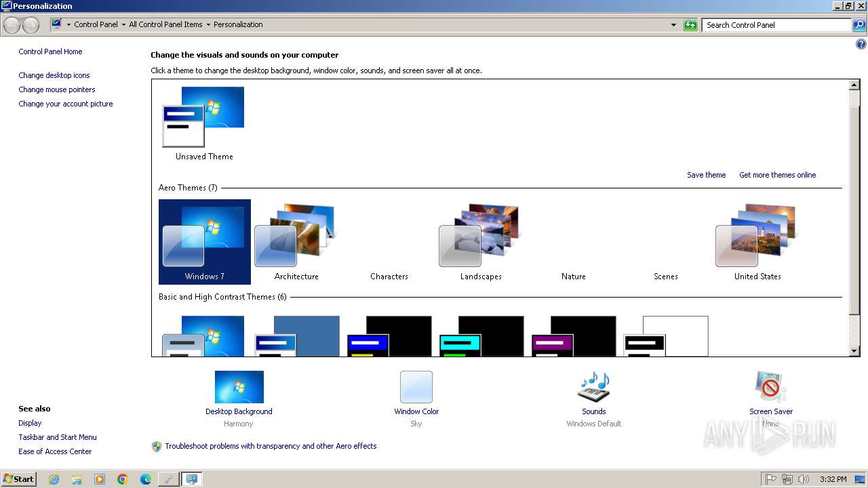Image resolution: width=868 pixels, height=488 pixels.
Task: Open the Display link under See also
Action: (x=30, y=423)
